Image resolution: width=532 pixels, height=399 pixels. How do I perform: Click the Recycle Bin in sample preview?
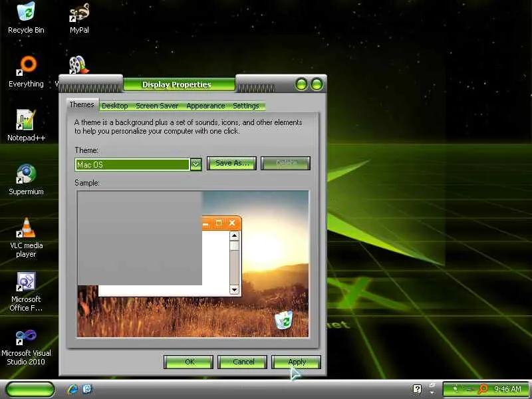pyautogui.click(x=284, y=320)
